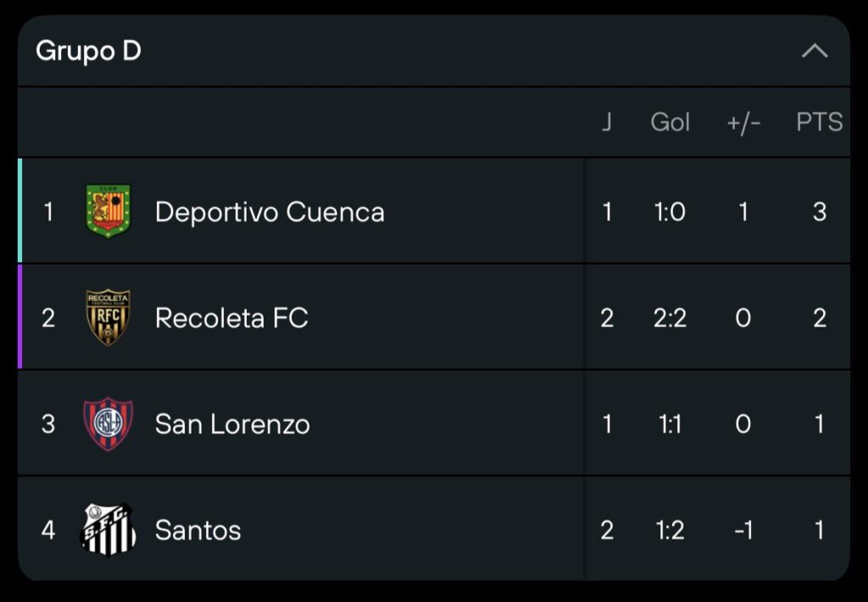Click rank number 1 in standings
The image size is (868, 602).
(48, 211)
